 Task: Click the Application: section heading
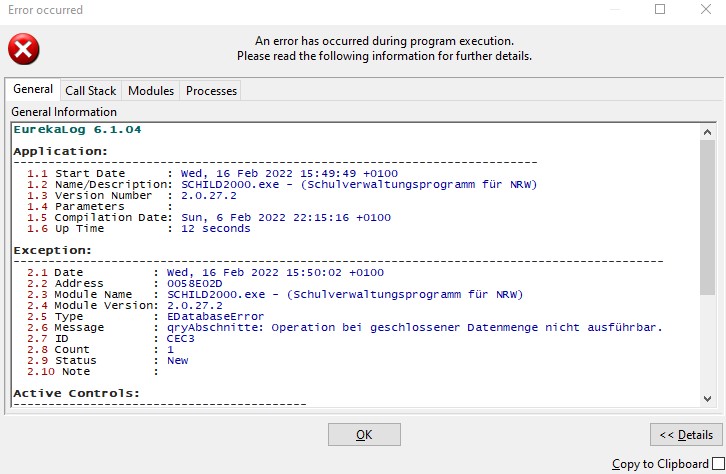click(60, 151)
